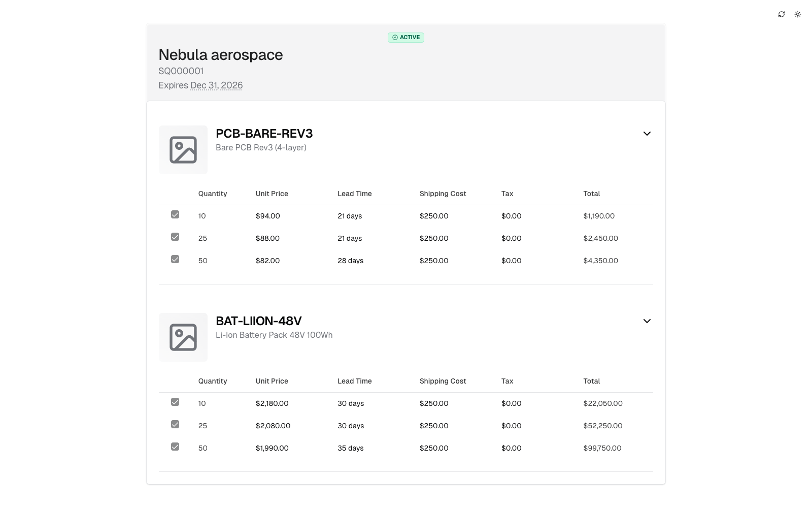Uncheck battery quantity 10 row at $2,180.00
Screen dimensions: 812x508
coord(175,402)
